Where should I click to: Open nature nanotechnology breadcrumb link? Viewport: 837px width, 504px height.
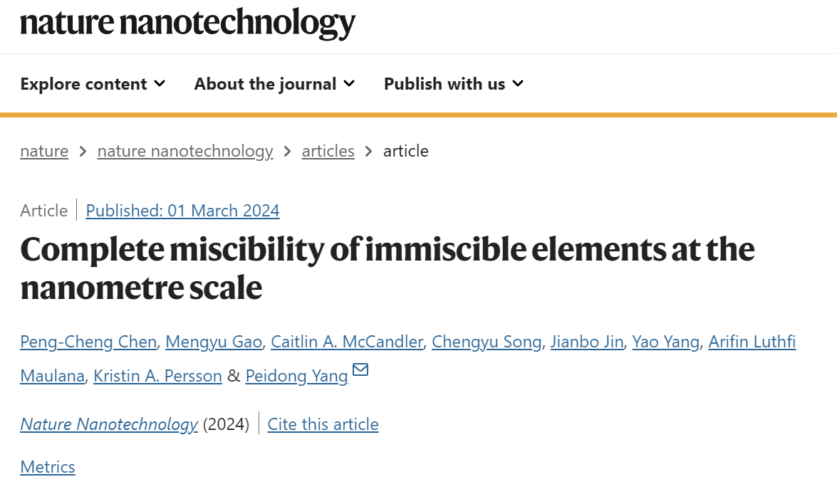coord(185,151)
